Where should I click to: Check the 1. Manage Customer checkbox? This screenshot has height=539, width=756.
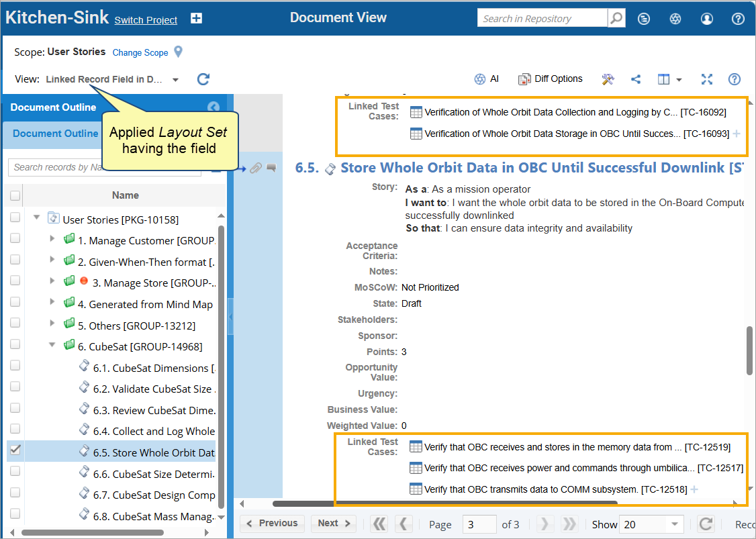pos(15,238)
